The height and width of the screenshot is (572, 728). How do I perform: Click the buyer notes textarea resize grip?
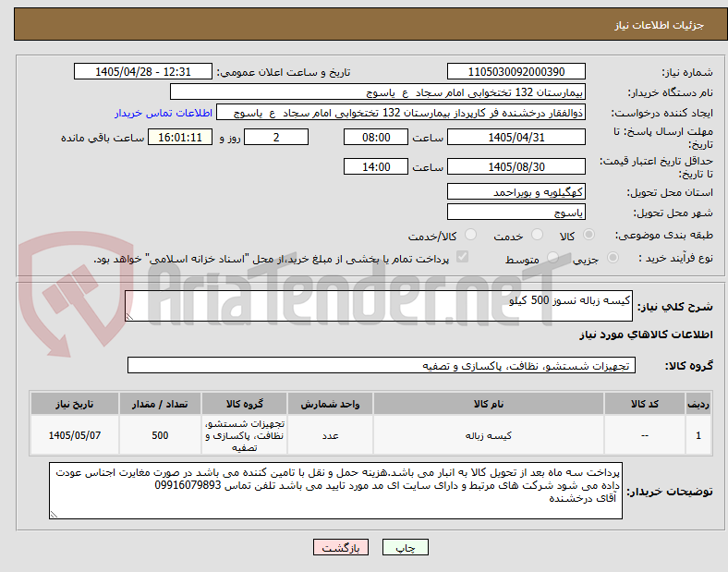(54, 514)
